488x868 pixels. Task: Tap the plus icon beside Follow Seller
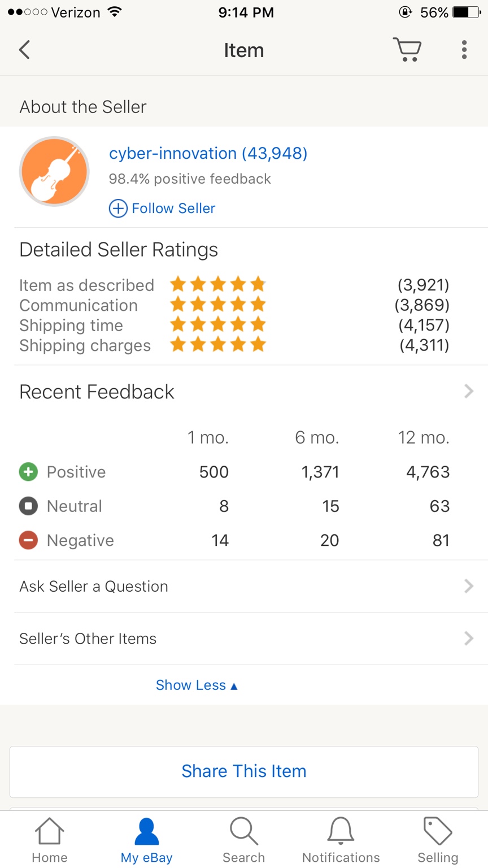point(117,209)
